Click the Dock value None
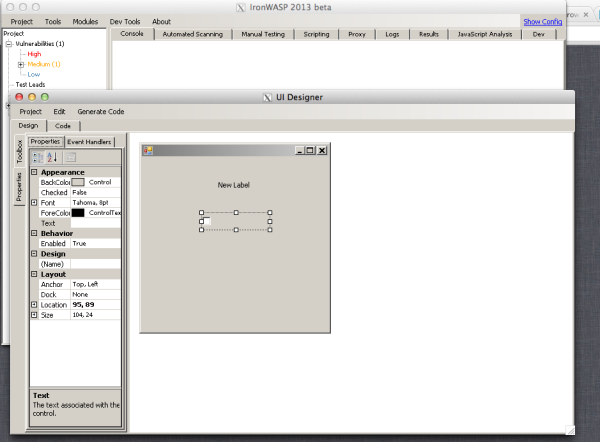Viewport: 600px width, 442px height. coord(96,295)
